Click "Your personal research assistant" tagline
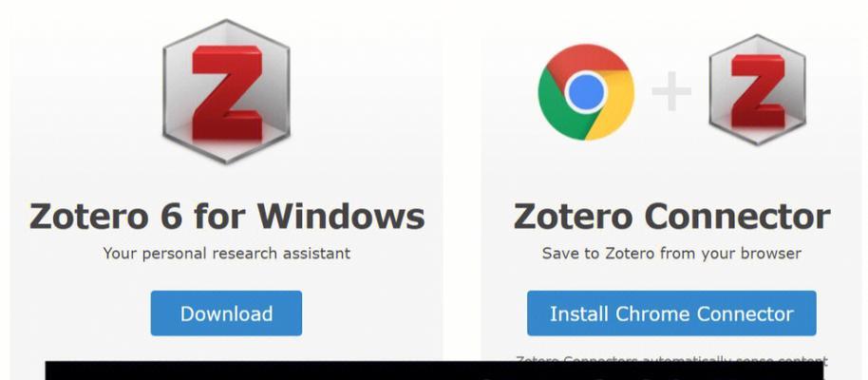This screenshot has width=868, height=380. 226,253
